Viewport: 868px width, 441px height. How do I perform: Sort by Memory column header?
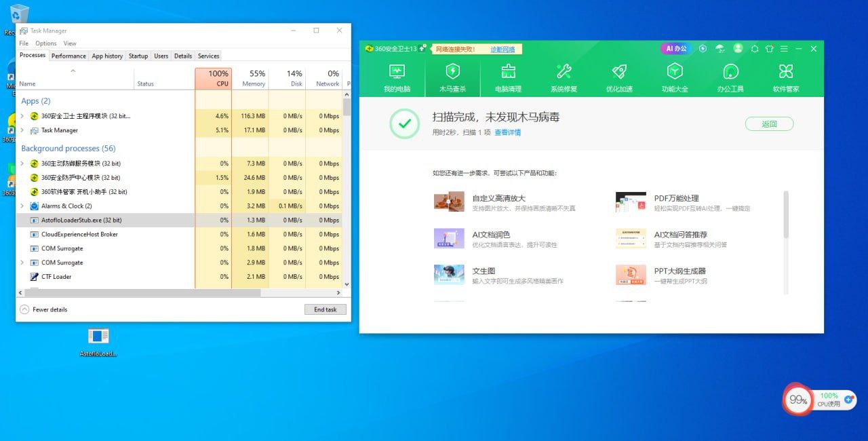point(250,79)
